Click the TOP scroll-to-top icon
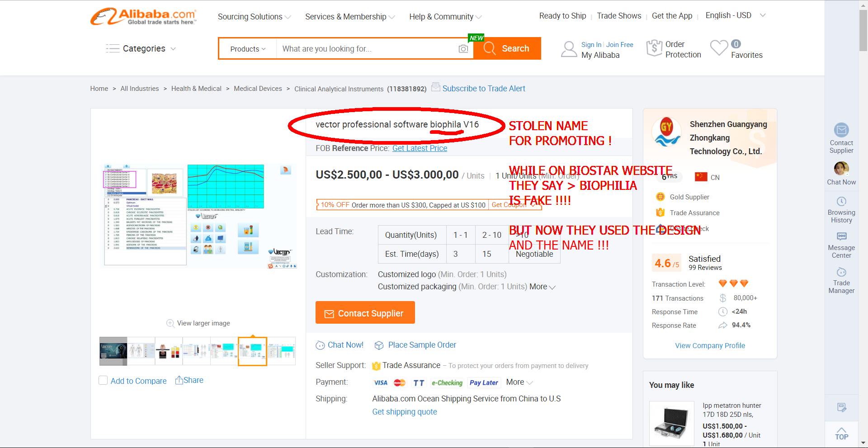Screen dimensions: 868x448 (x=841, y=434)
